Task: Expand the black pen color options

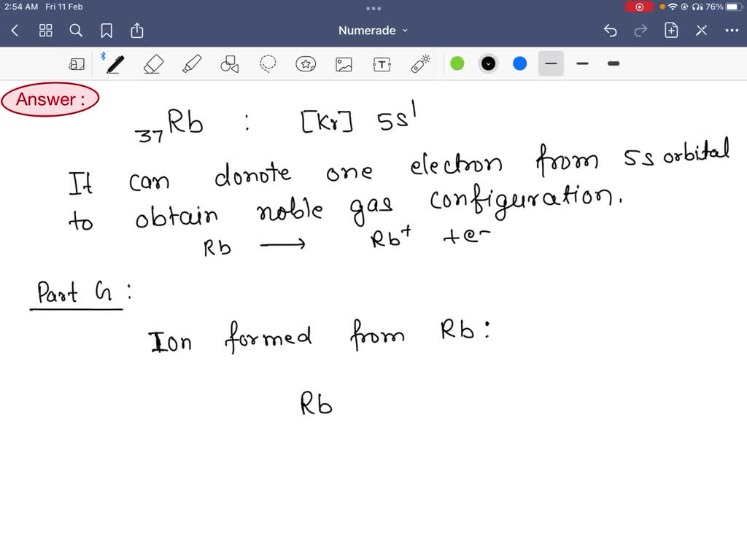Action: 488,64
